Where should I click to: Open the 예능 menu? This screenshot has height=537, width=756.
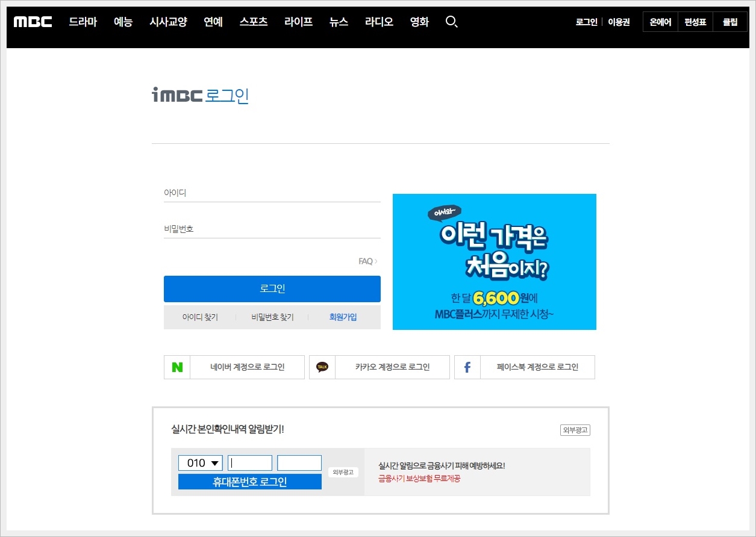123,22
